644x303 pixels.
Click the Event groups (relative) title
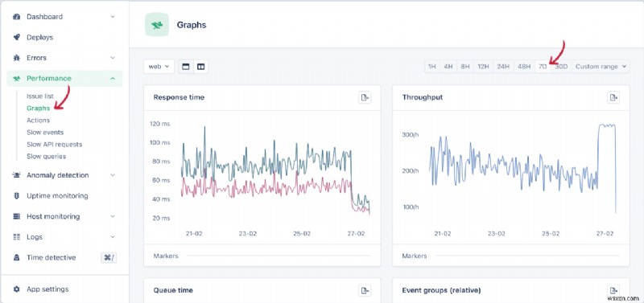coord(441,290)
